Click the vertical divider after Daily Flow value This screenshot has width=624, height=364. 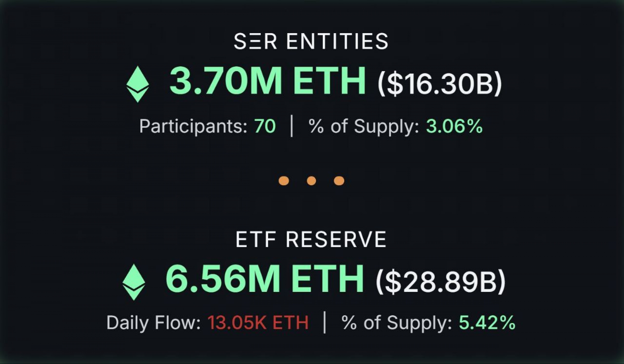pyautogui.click(x=325, y=322)
